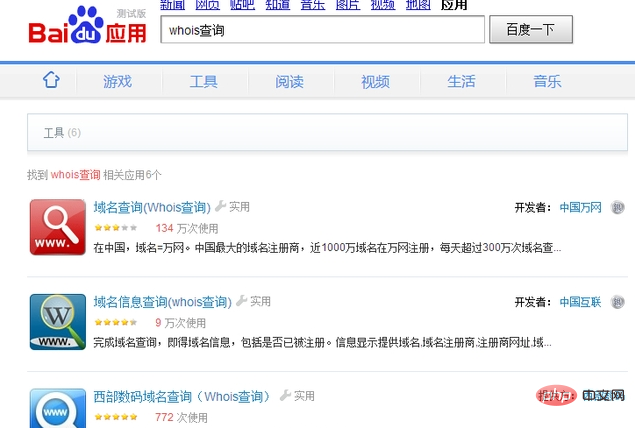Viewport: 635px width, 428px height.
Task: Open the 西部数码域名查询（Whois查询） title
Action: [x=182, y=396]
